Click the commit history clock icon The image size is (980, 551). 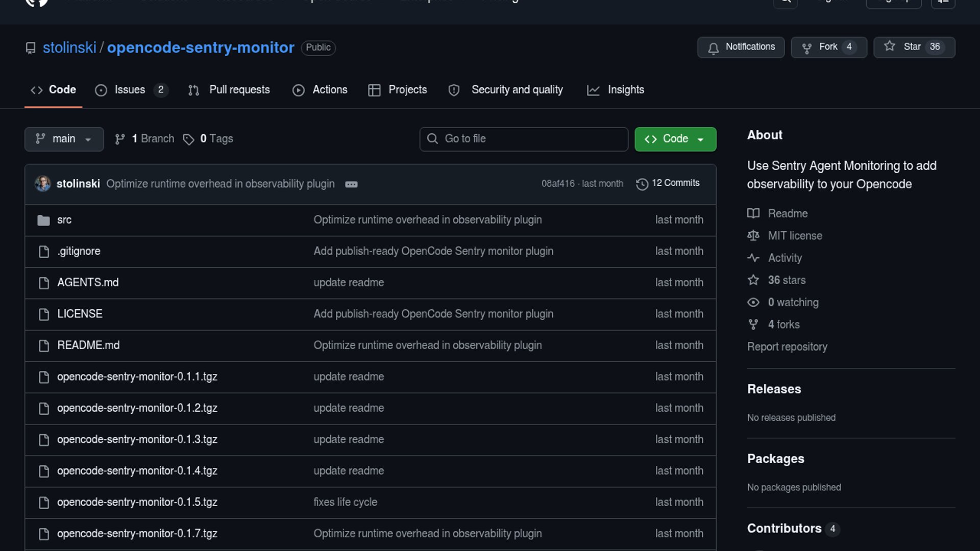tap(642, 184)
